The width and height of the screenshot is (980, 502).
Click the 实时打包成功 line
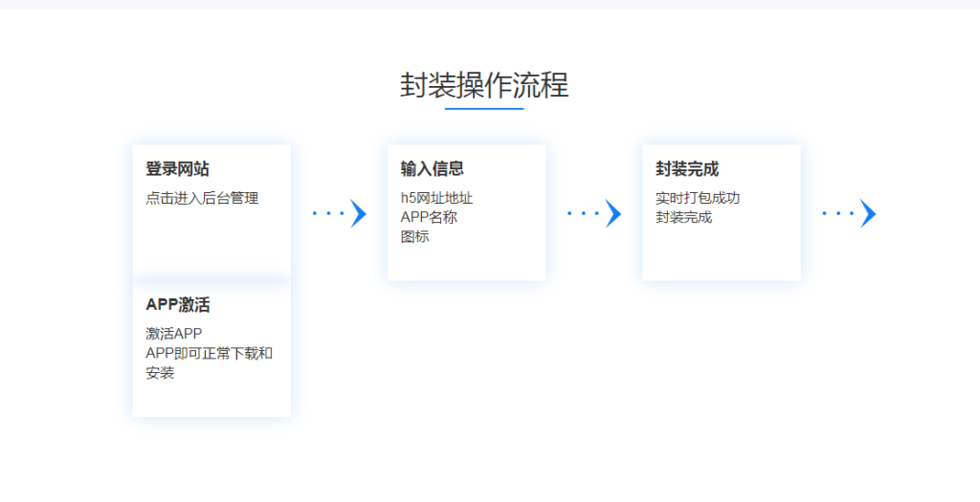pos(698,198)
